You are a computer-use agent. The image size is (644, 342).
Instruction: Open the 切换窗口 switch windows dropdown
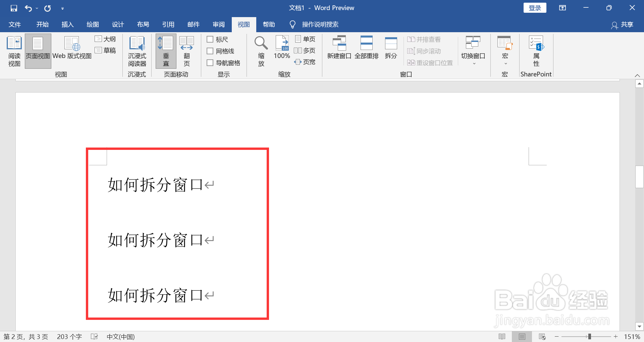(x=473, y=51)
